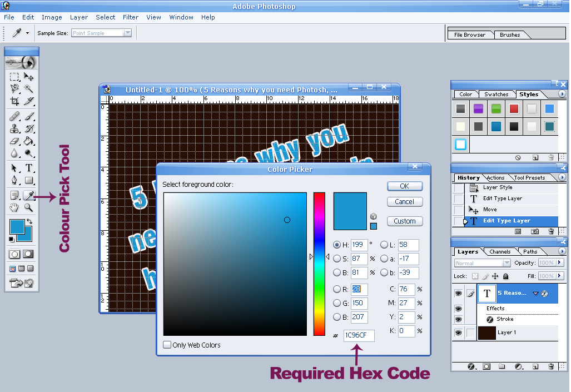Select the Move tool in toolbox
This screenshot has height=392, width=571.
[x=29, y=77]
